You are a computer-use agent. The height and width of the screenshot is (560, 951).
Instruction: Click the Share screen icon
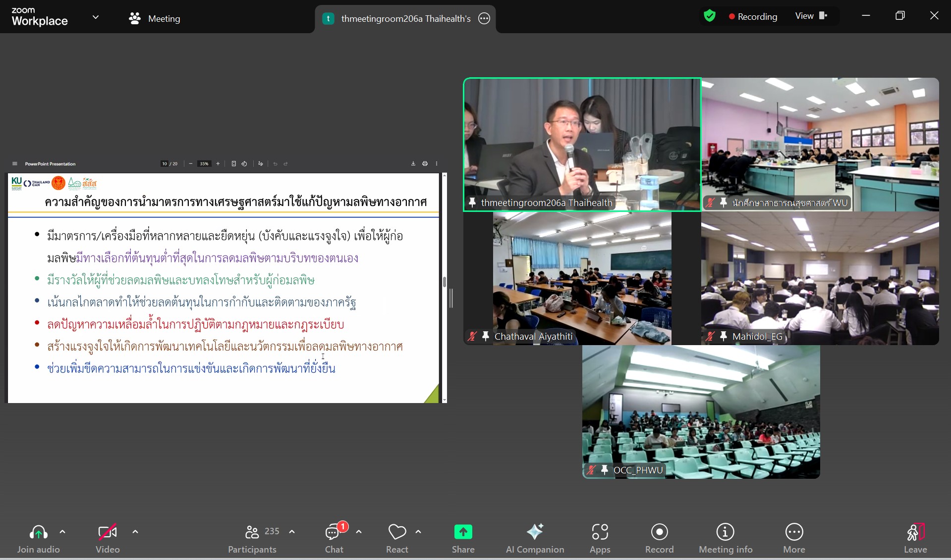tap(463, 532)
